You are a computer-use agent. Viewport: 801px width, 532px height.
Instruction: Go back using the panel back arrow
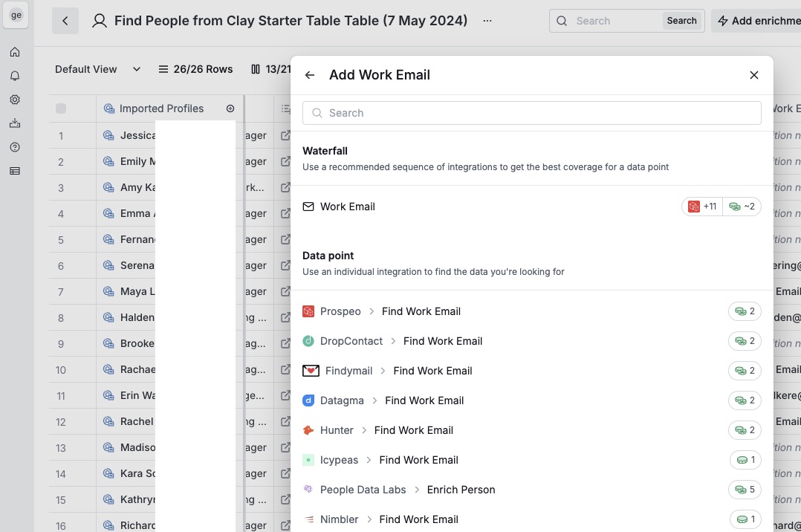click(310, 75)
